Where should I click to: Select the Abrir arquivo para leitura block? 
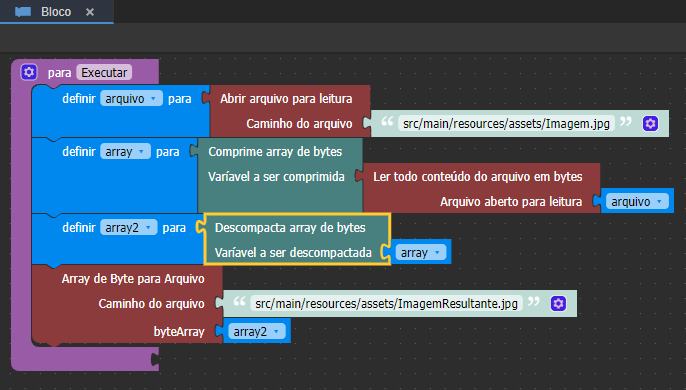[286, 98]
